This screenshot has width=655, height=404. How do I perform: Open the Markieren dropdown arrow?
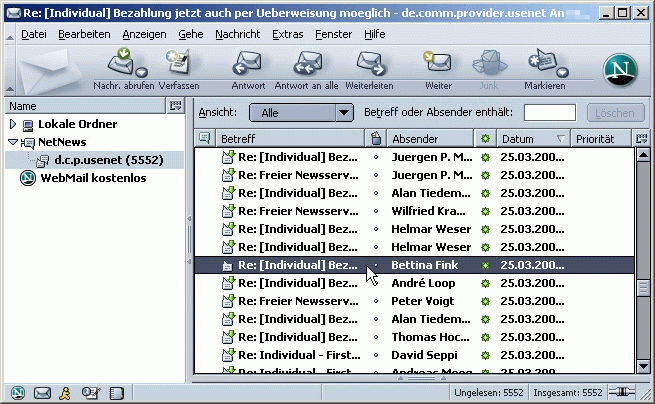(562, 72)
